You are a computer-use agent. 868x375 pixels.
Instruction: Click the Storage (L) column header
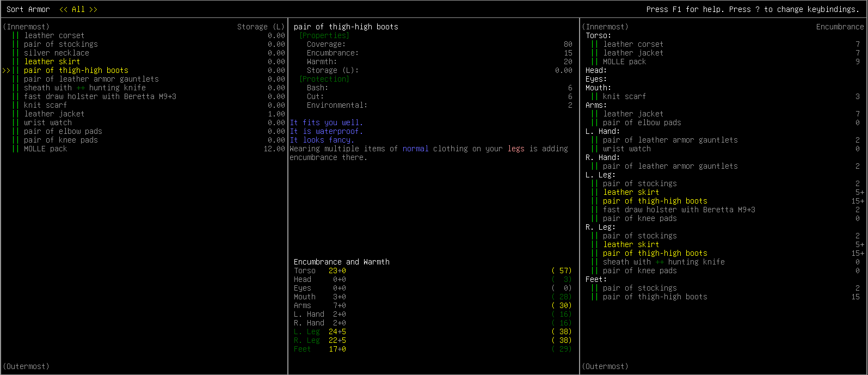pyautogui.click(x=261, y=27)
